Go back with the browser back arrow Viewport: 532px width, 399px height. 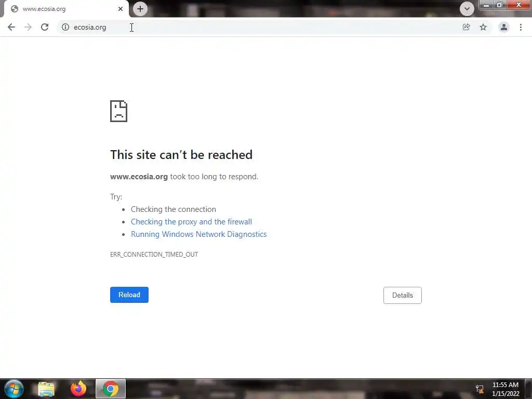click(11, 27)
